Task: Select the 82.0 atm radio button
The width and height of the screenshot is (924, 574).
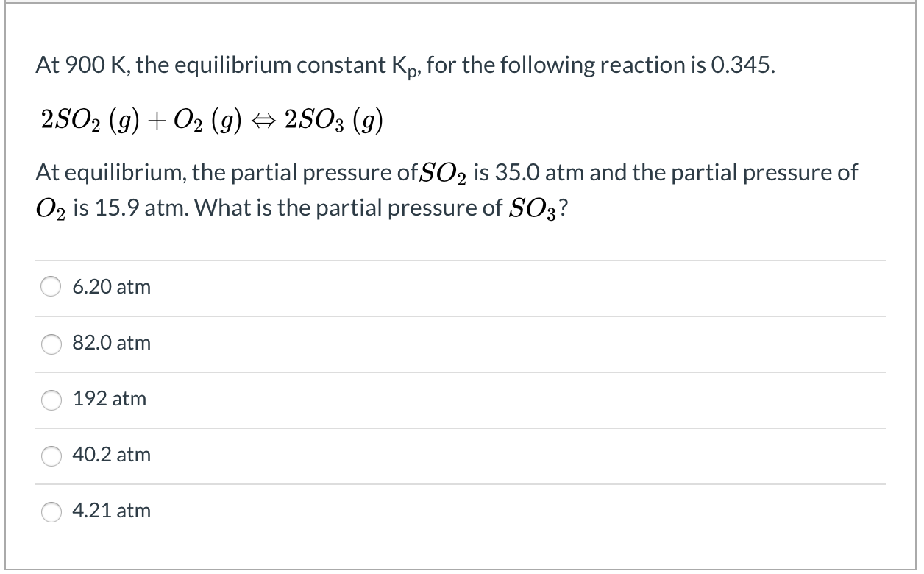Action: (51, 343)
